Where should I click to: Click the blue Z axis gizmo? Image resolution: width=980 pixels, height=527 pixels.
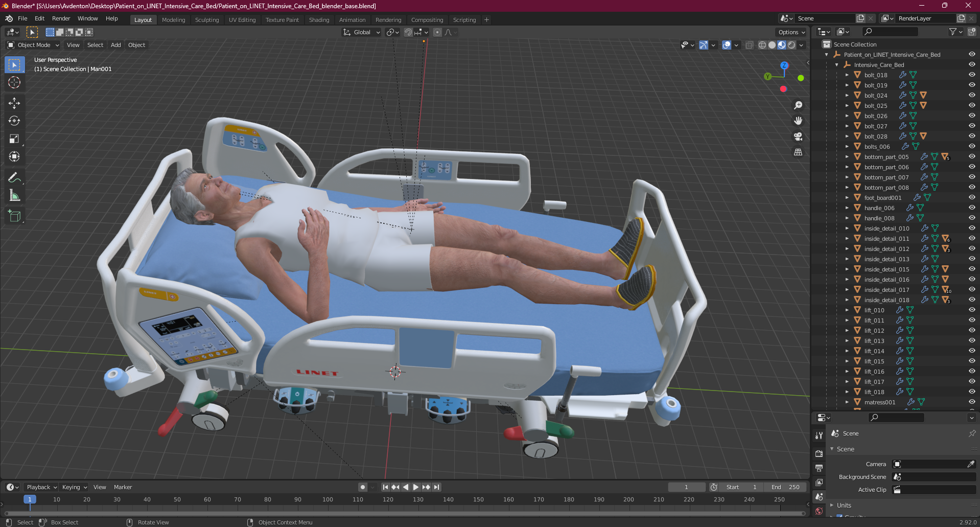784,65
